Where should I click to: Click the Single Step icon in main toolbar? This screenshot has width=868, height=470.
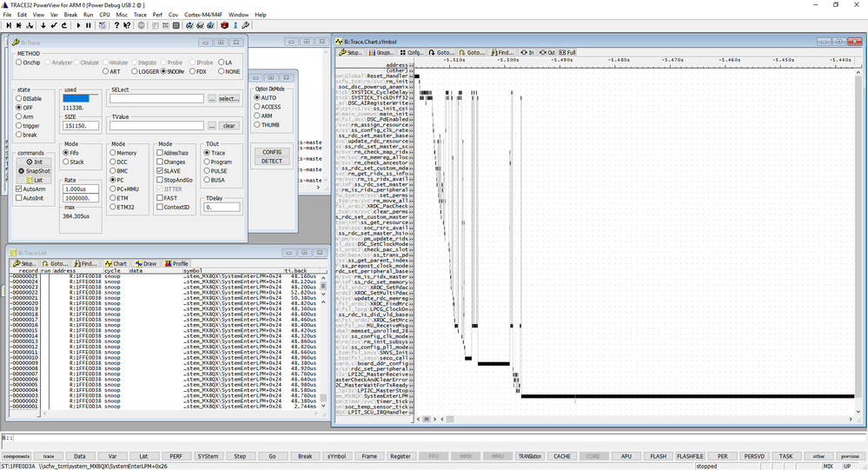(9, 25)
